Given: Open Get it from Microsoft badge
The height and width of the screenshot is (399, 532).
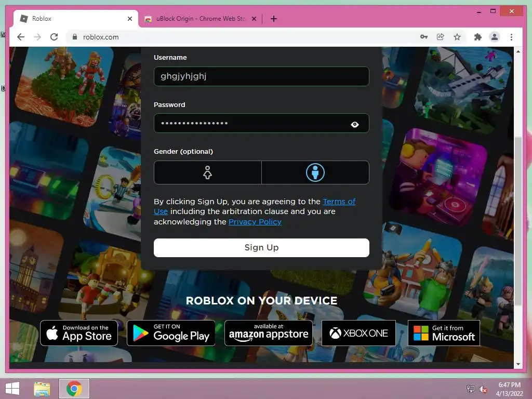Looking at the screenshot, I should [x=444, y=333].
